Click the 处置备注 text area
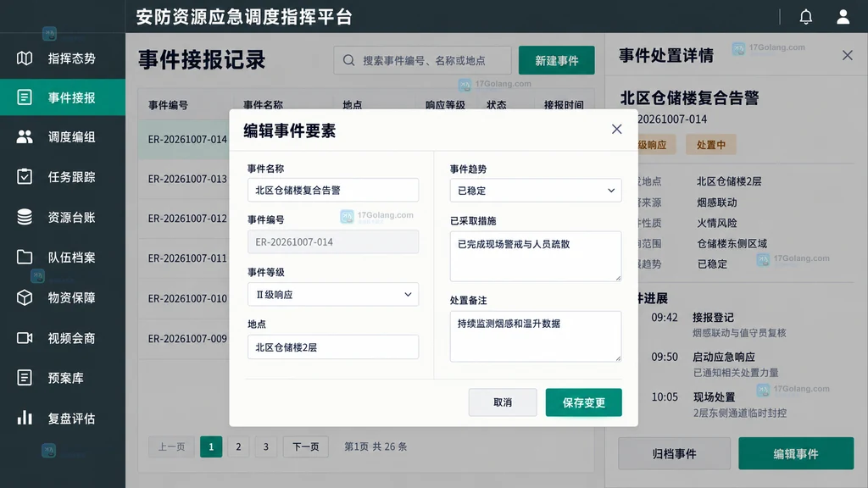The image size is (868, 488). 536,336
